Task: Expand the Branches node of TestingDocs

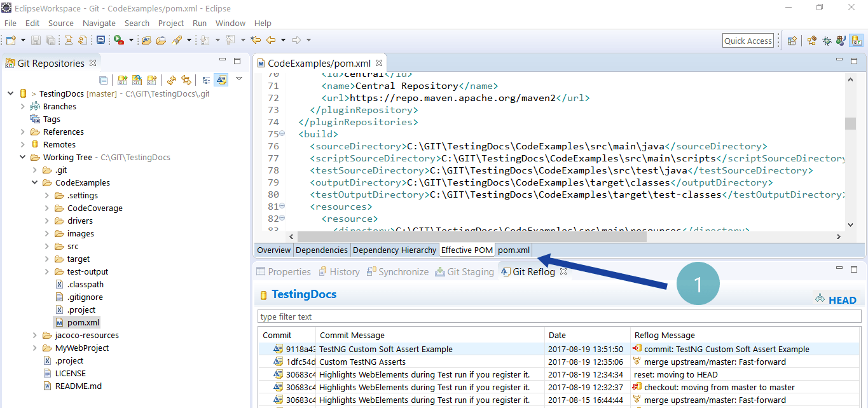Action: tap(24, 106)
